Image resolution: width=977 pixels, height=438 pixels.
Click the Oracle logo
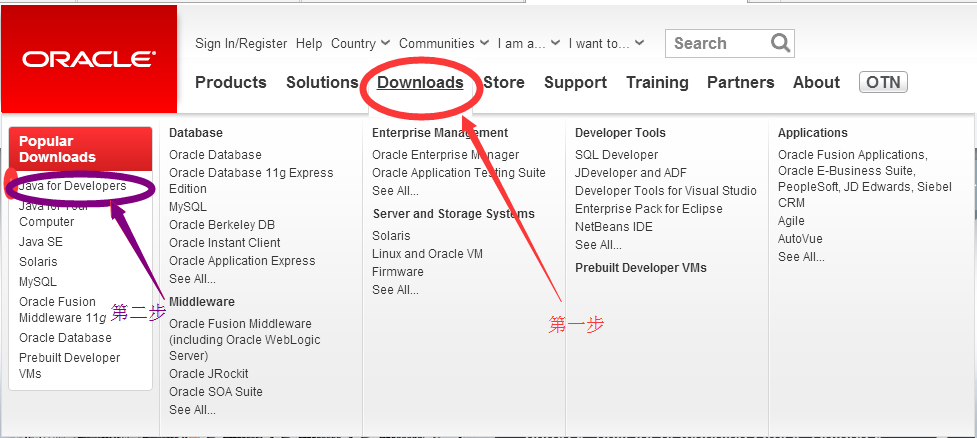point(89,59)
